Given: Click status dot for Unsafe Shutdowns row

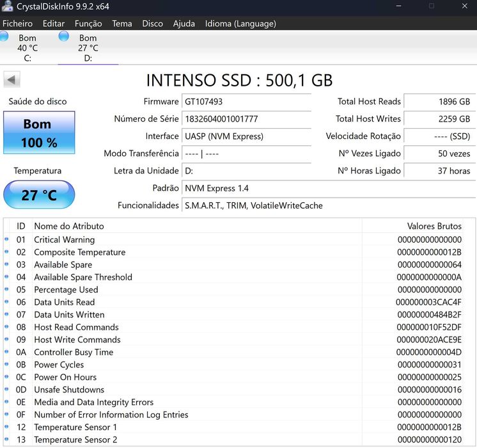Looking at the screenshot, I should pyautogui.click(x=6, y=389).
